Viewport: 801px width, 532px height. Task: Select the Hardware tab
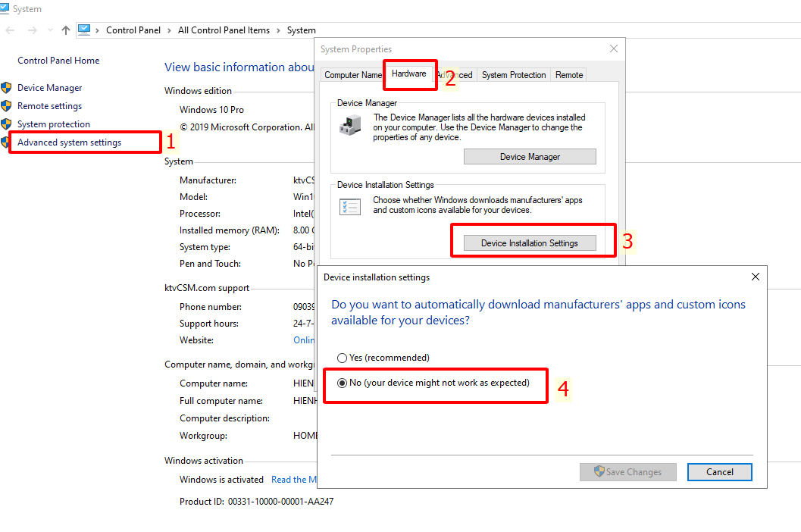point(409,74)
